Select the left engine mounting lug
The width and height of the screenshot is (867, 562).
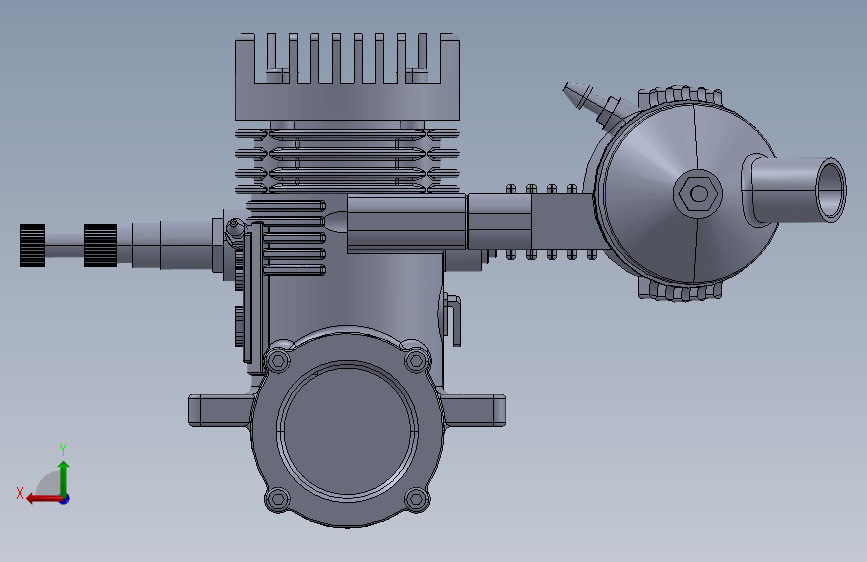(x=220, y=410)
